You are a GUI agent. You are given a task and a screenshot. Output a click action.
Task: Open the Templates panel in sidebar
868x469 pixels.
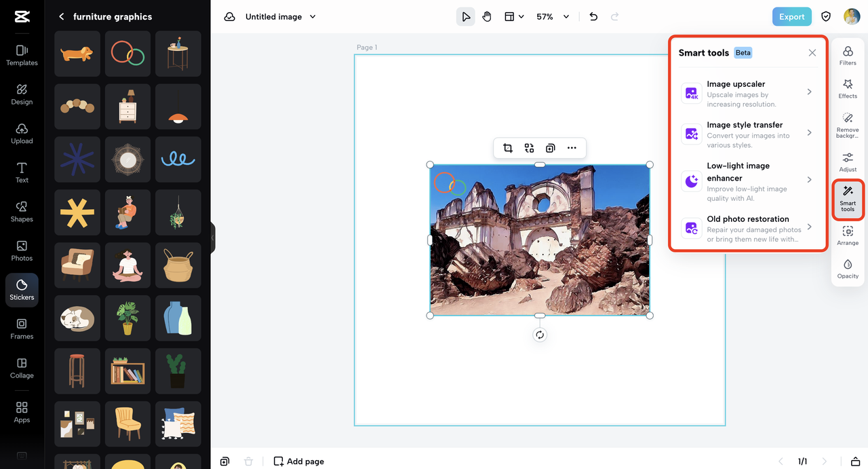(x=22, y=55)
